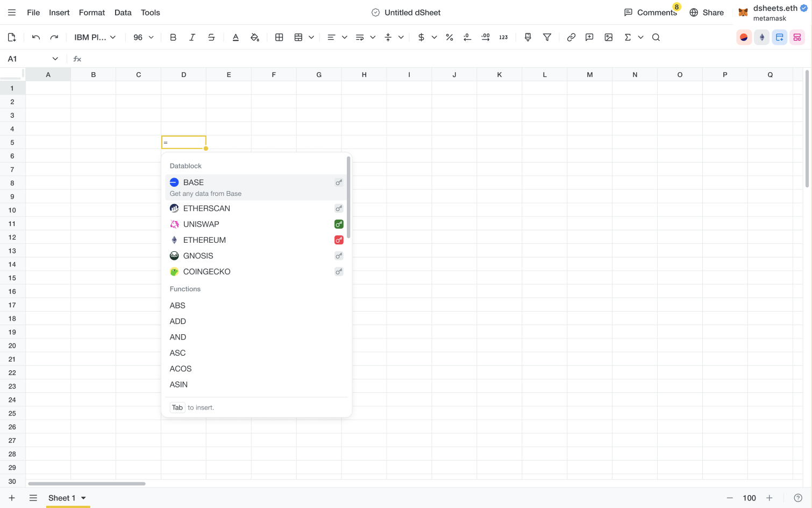The height and width of the screenshot is (508, 812).
Task: Toggle the GNOSIS datablock connection
Action: 339,256
